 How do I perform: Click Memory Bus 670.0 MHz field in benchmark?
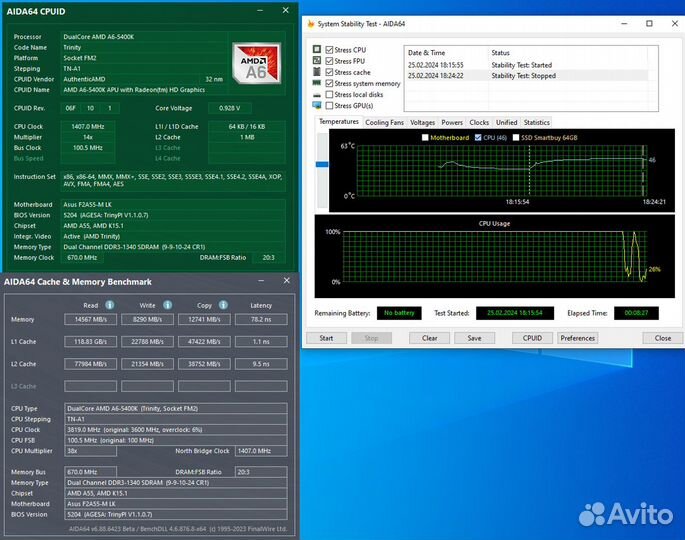[90, 472]
